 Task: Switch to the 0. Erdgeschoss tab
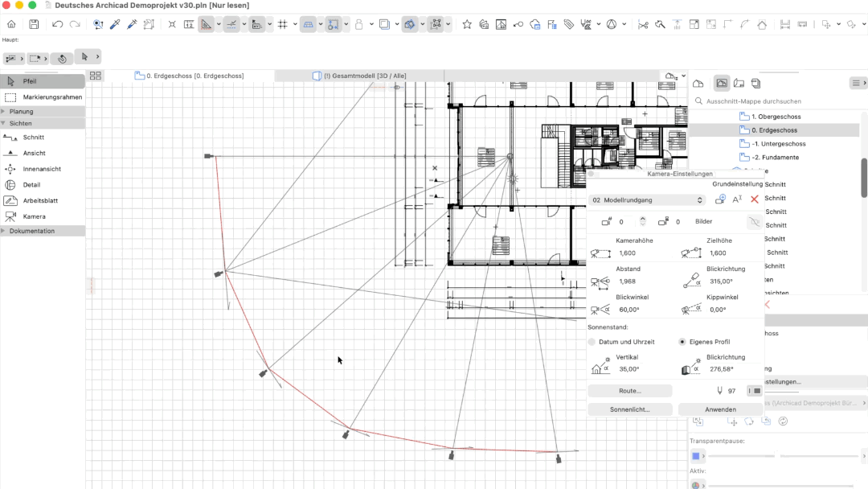pyautogui.click(x=190, y=76)
